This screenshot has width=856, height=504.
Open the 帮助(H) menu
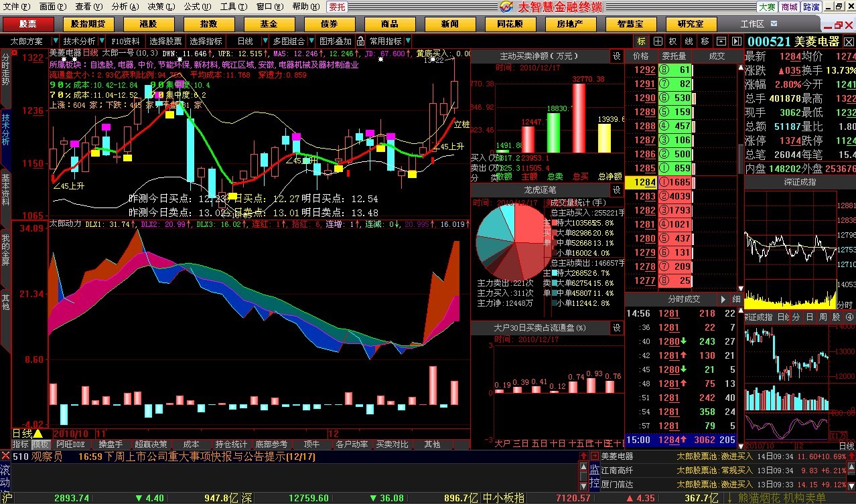[305, 7]
